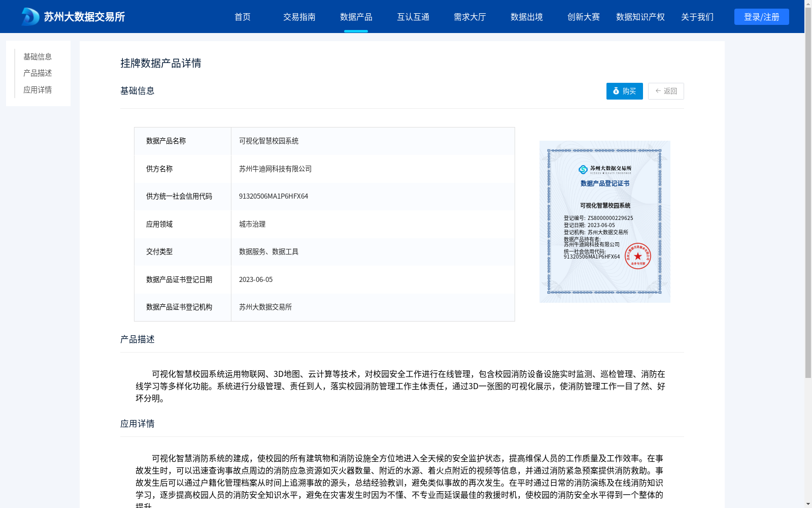Open the 关于我们 menu item

point(697,17)
